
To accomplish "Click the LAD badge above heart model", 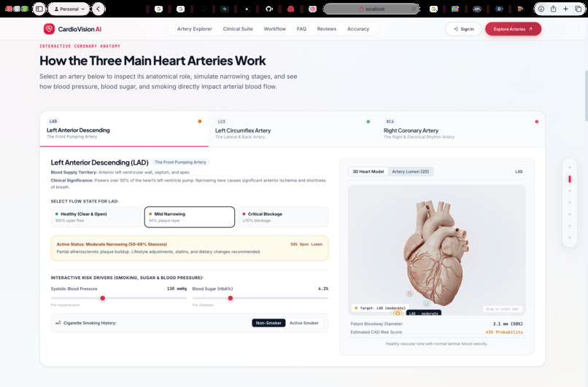I will [x=519, y=171].
